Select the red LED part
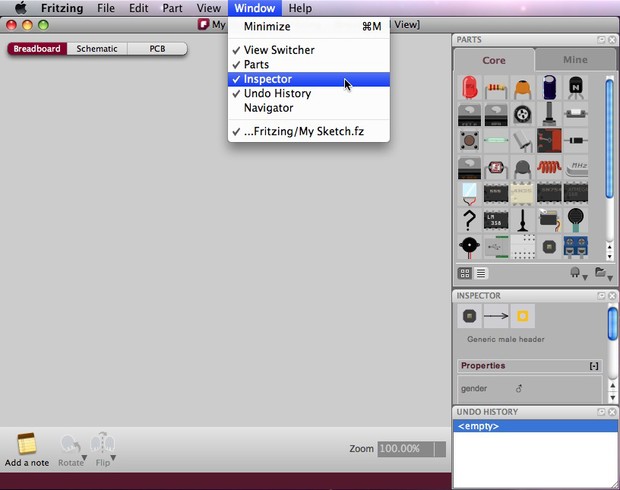 (x=469, y=88)
